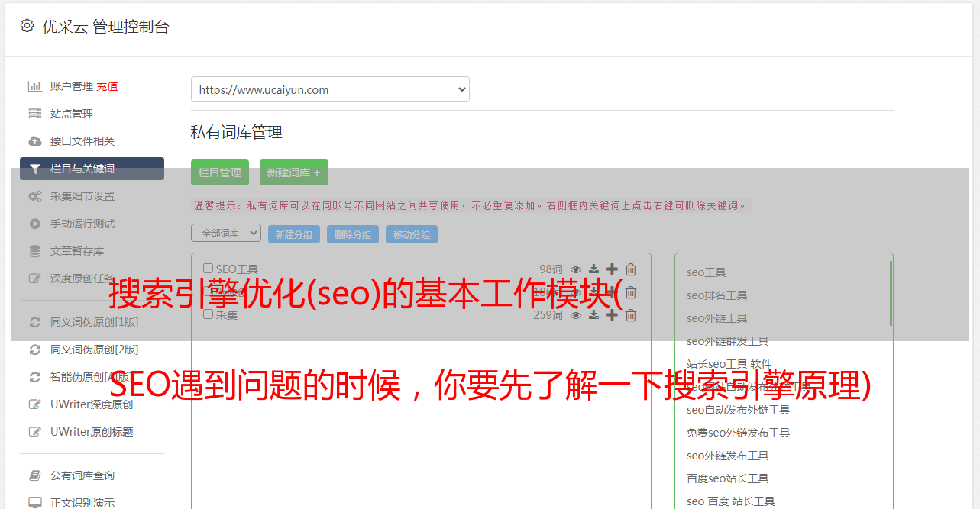Open the https://www.ucaiyun.com site dropdown

(330, 89)
